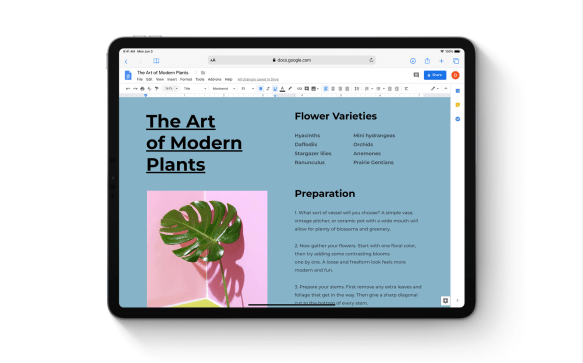Increase the indent
Image resolution: width=583 pixels, height=363 pixels.
[397, 89]
